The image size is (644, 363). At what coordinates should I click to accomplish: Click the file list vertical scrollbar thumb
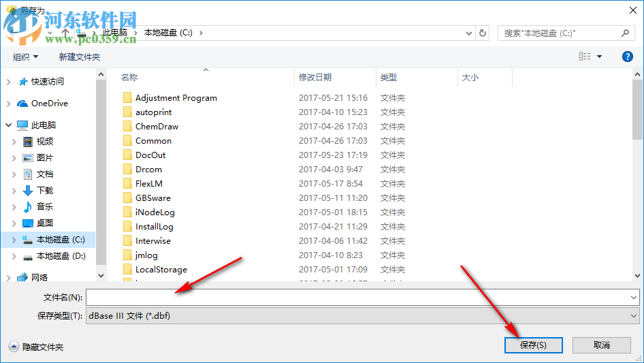click(637, 110)
